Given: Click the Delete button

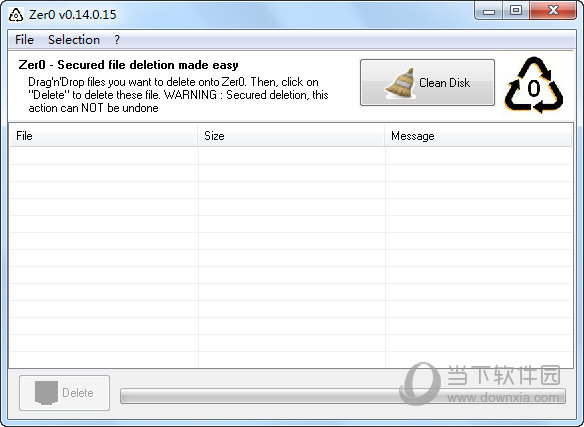Looking at the screenshot, I should tap(64, 393).
